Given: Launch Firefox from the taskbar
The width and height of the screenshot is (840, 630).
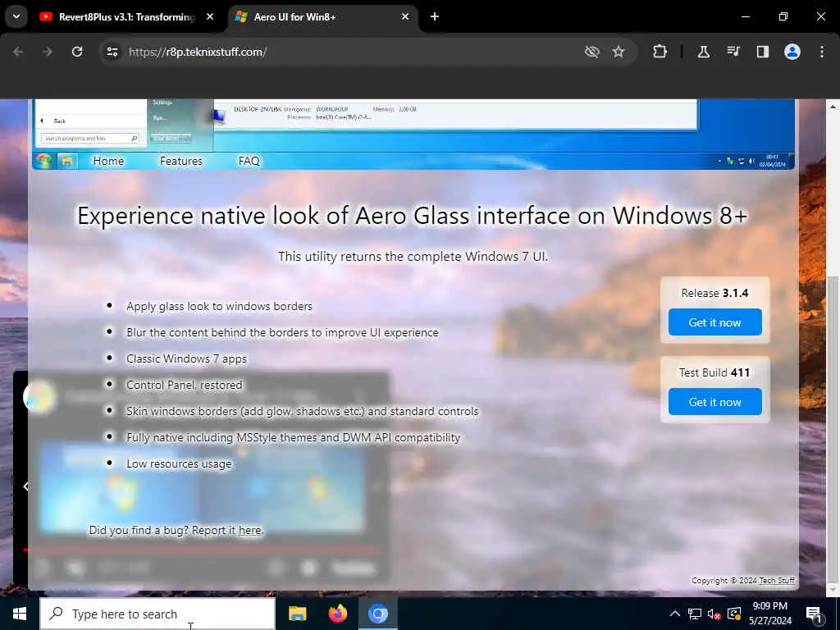Looking at the screenshot, I should 337,614.
